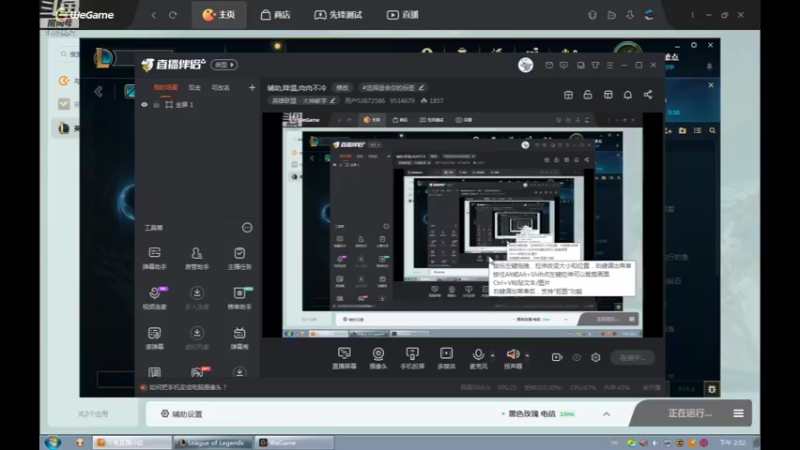Open menu next to 正在运行 button
This screenshot has height=450, width=800.
tap(738, 413)
